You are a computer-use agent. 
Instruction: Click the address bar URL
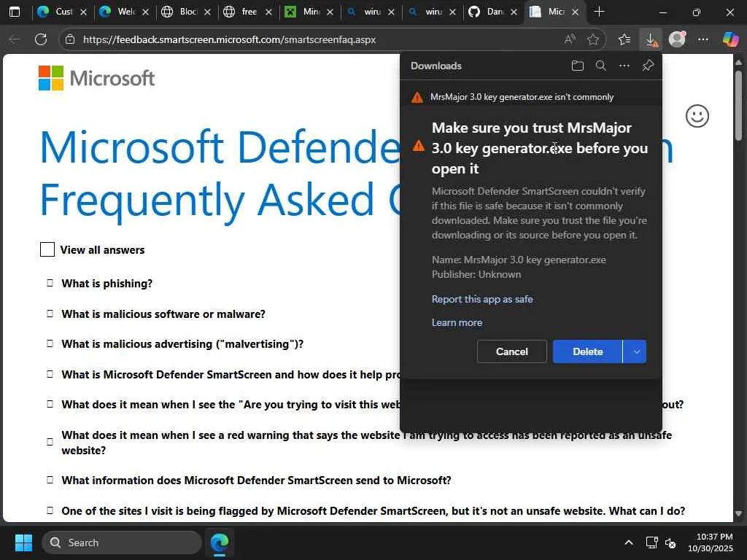click(230, 39)
